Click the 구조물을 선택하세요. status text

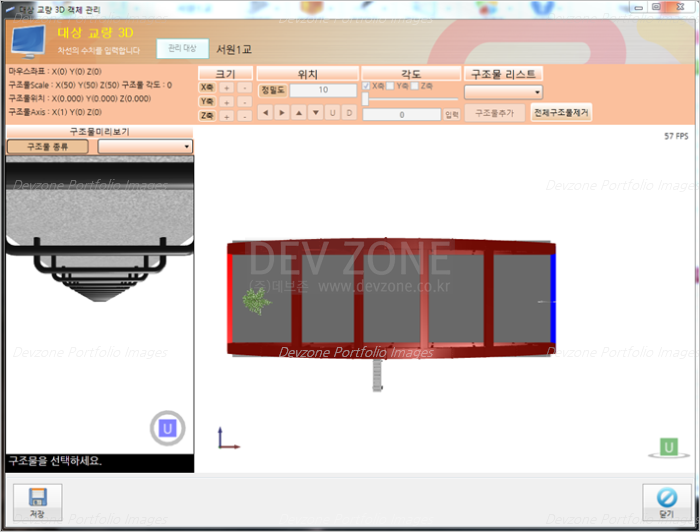pyautogui.click(x=55, y=461)
